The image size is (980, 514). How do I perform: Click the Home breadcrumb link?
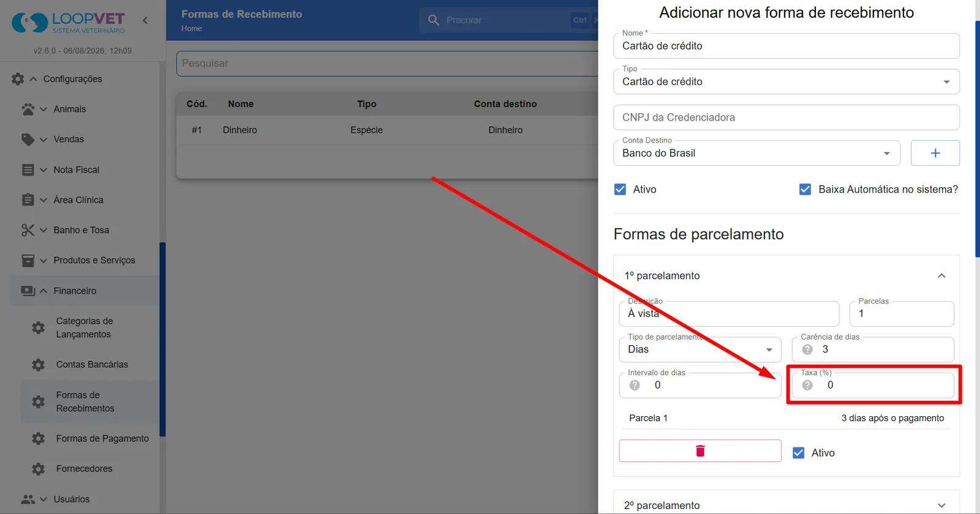(x=192, y=28)
